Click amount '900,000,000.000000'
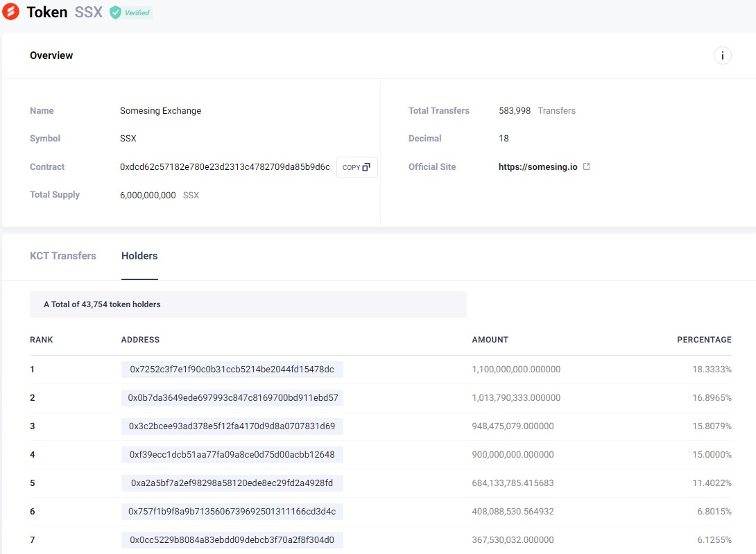 point(513,455)
